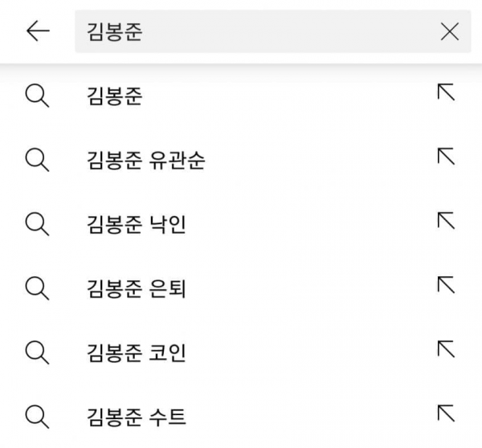Viewport: 482px width, 448px height.
Task: Click magnifier icon next to 김봉준
Action: click(x=37, y=96)
